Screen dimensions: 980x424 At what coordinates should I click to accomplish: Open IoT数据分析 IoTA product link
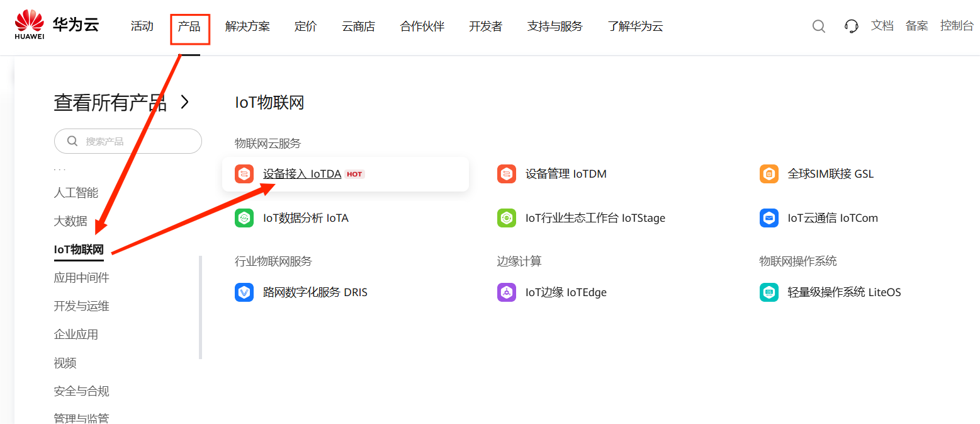(x=306, y=218)
